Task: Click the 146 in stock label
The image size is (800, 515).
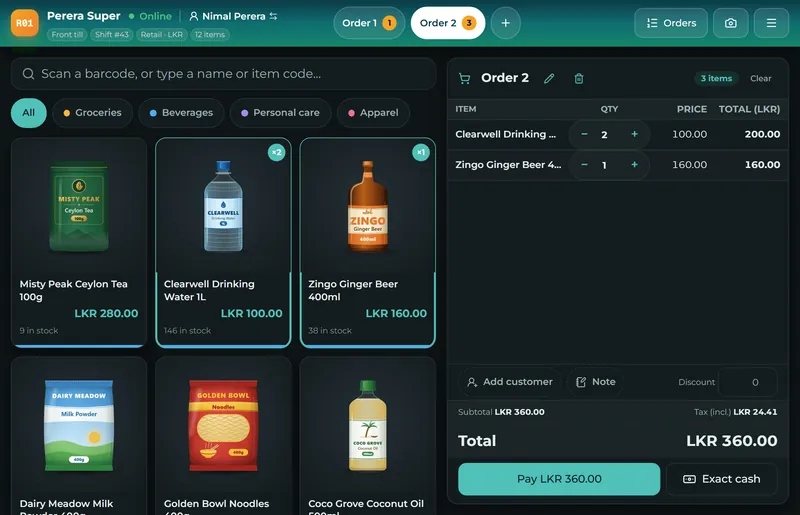Action: click(187, 331)
